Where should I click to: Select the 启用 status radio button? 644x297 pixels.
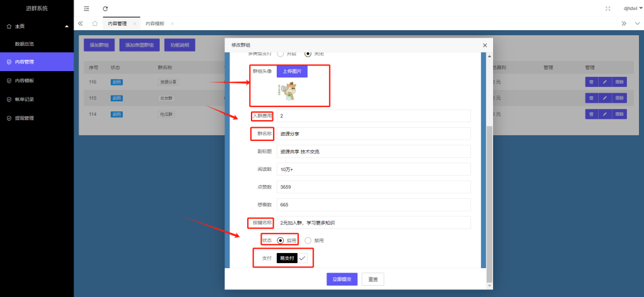pyautogui.click(x=280, y=240)
